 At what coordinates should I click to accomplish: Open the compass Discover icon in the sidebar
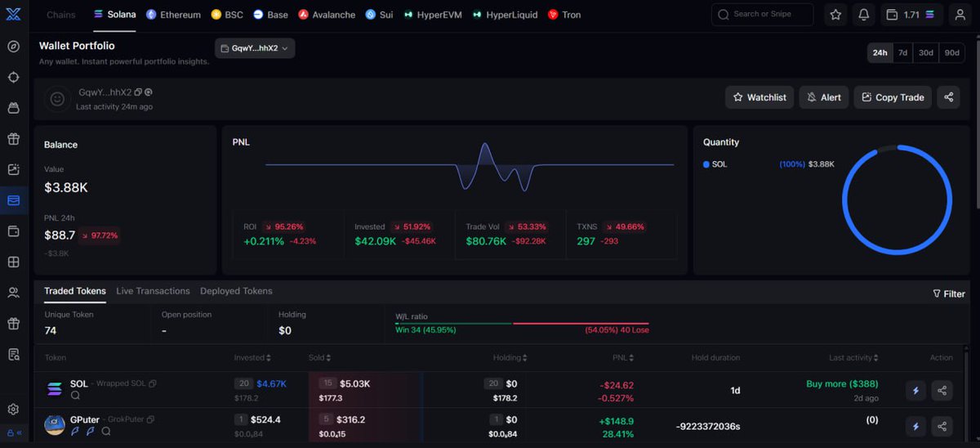pyautogui.click(x=13, y=46)
